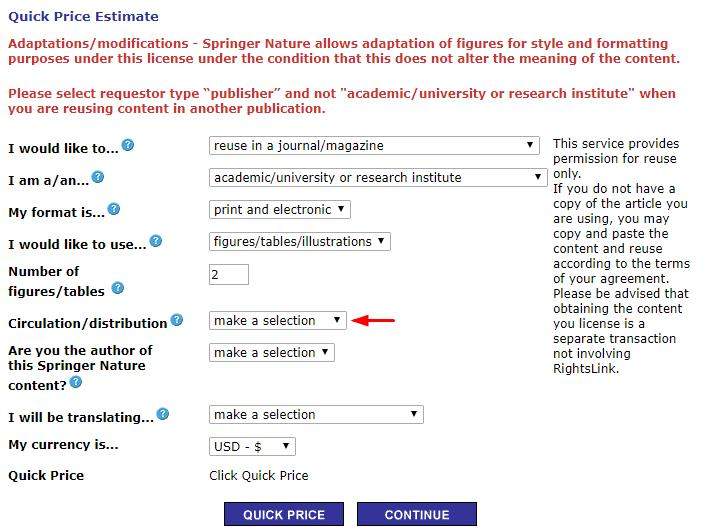Open the 'print and electronic' format dropdown
Image resolution: width=709 pixels, height=530 pixels.
(280, 210)
